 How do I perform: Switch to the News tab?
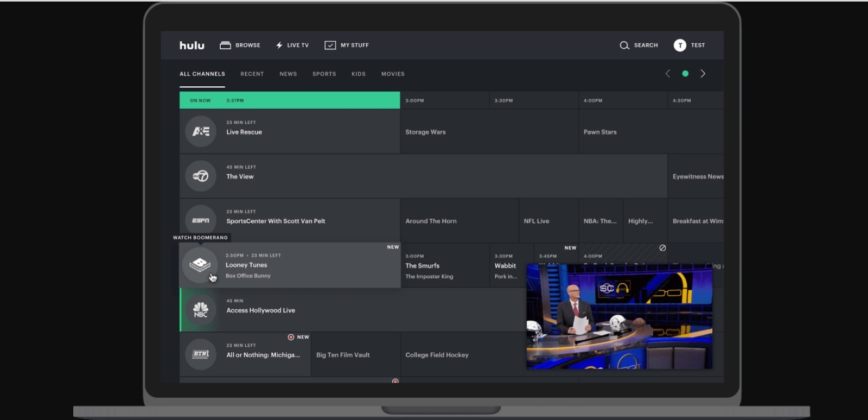(x=288, y=74)
